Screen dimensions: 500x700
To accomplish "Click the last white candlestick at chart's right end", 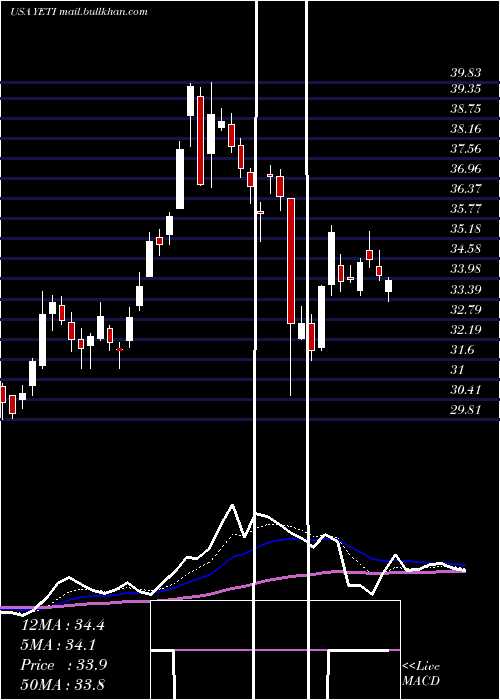I will (388, 286).
